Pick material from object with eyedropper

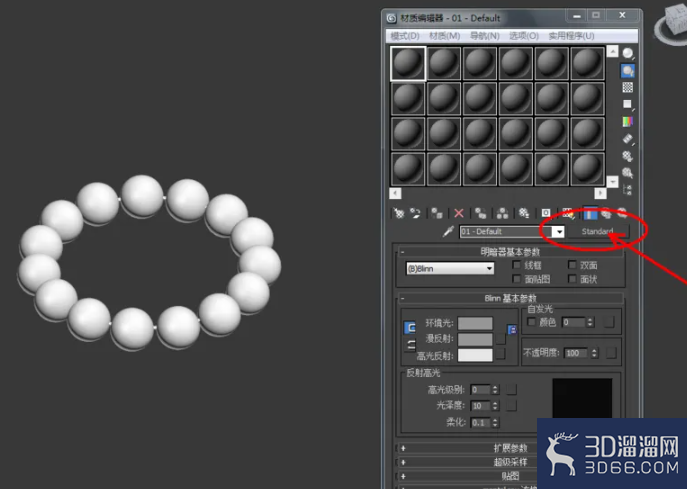click(448, 231)
